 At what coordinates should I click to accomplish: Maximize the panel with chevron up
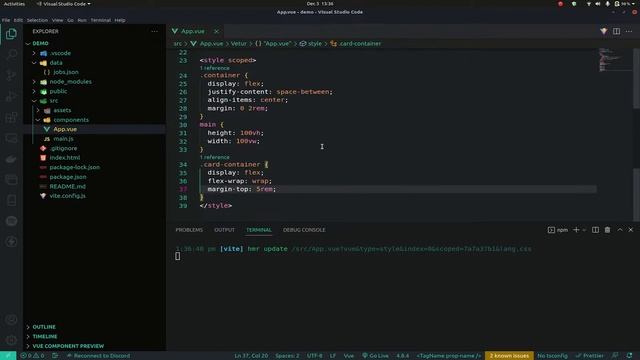coord(620,230)
